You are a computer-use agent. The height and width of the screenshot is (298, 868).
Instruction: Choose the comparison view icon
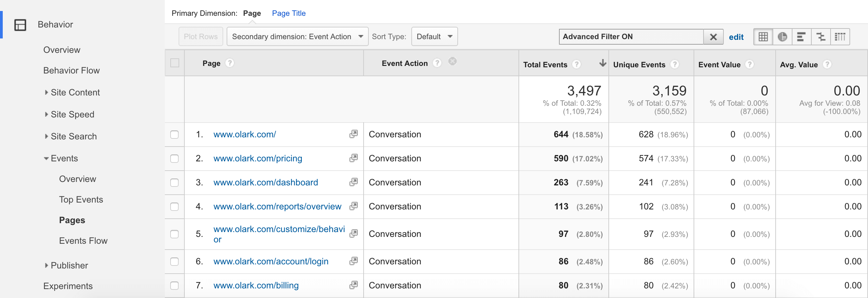tap(821, 37)
